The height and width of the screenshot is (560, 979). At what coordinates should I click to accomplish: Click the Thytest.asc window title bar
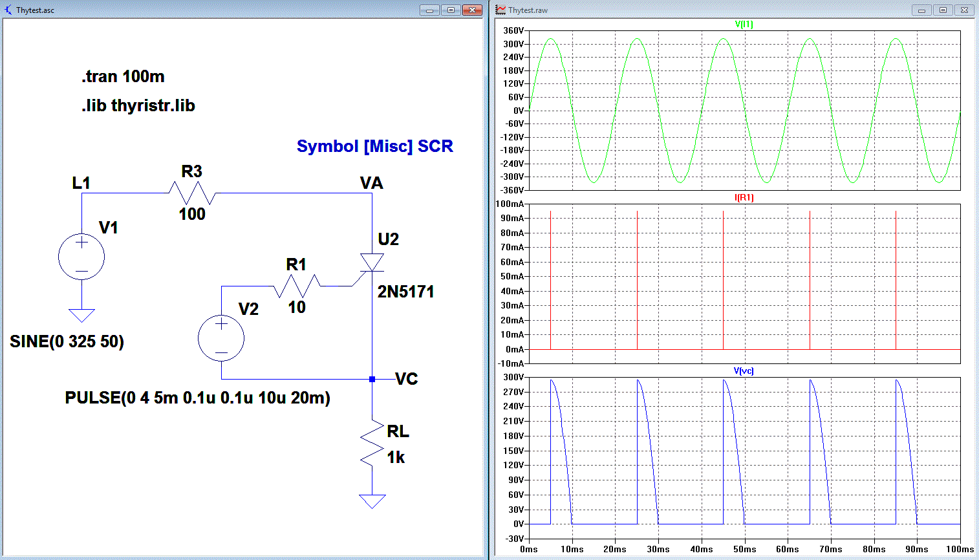coord(242,10)
